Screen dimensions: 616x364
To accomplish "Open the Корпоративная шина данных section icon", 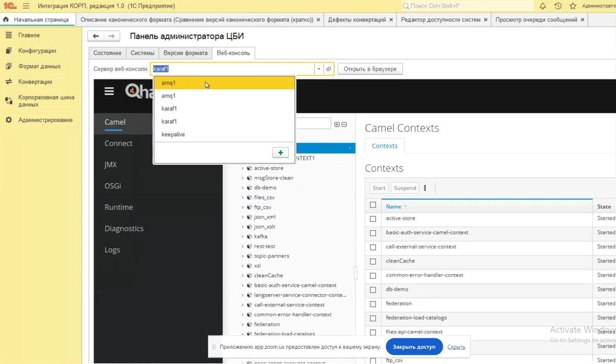I will 8,101.
